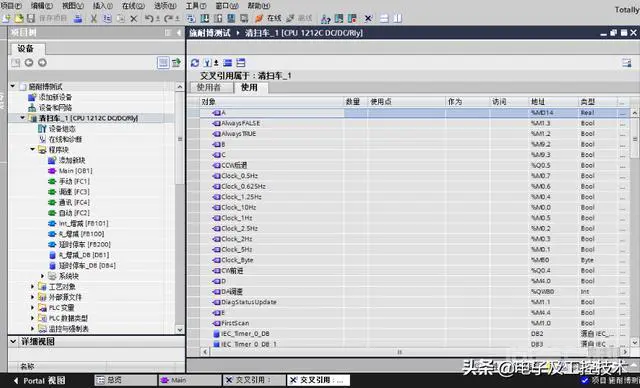Image resolution: width=640 pixels, height=388 pixels.
Task: Open 设备和网络 in the project tree
Action: point(51,107)
